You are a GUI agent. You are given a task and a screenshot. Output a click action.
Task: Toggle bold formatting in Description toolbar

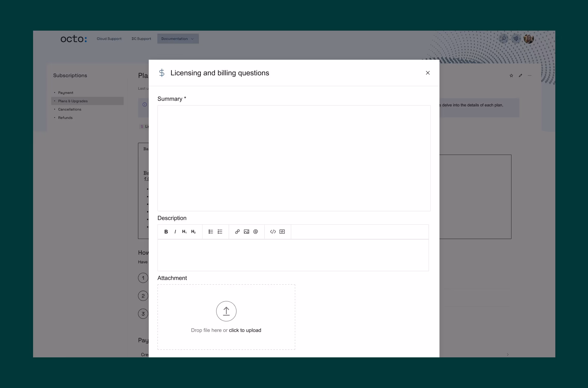coord(166,232)
